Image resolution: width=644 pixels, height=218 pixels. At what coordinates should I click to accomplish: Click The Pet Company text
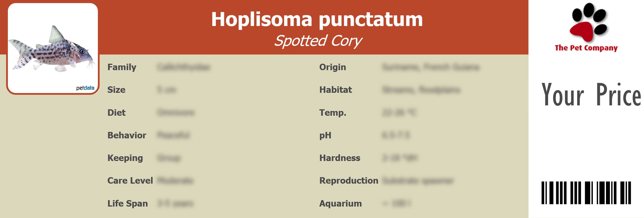click(x=586, y=48)
